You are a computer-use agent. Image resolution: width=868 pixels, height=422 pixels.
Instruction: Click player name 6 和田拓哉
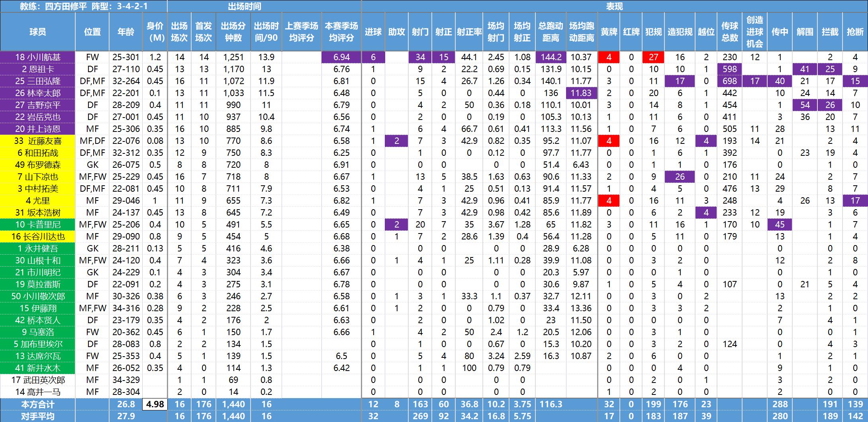coord(38,153)
